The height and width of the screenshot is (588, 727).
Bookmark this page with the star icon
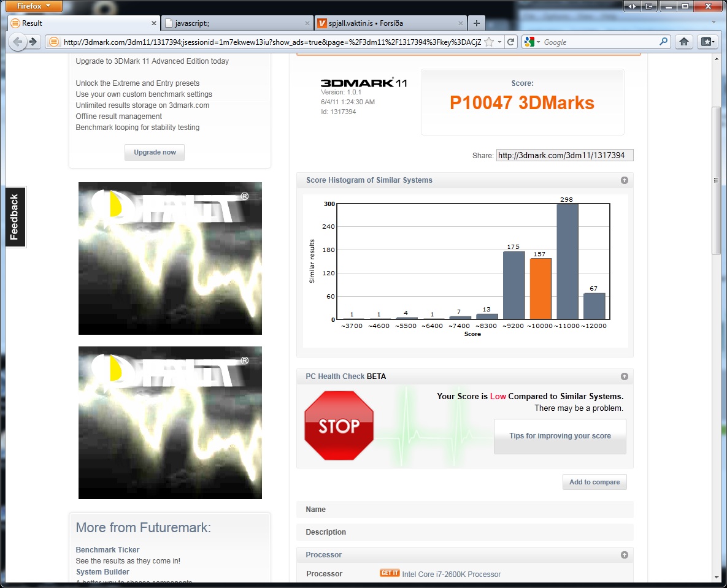pos(489,42)
